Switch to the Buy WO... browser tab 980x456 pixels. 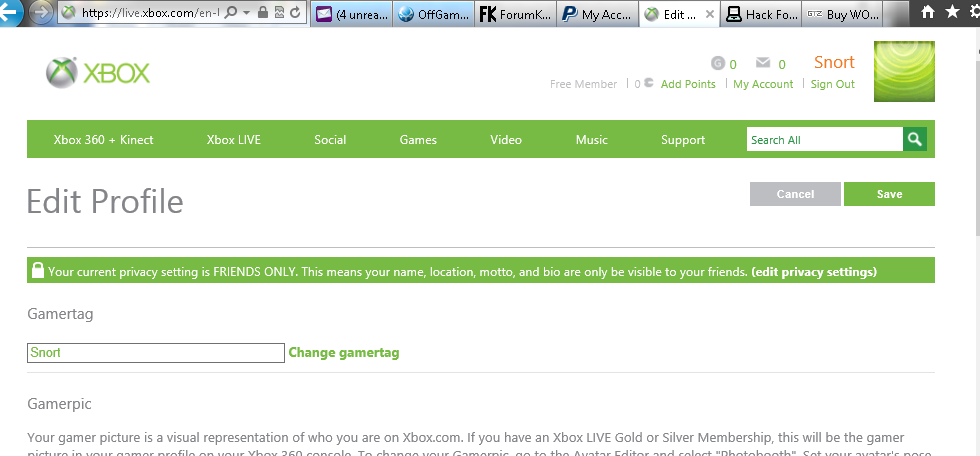tap(842, 14)
